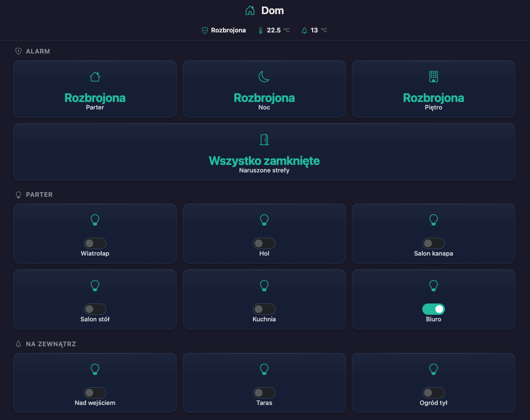Click the NA ZEWNĄTRZ section label

click(x=51, y=344)
